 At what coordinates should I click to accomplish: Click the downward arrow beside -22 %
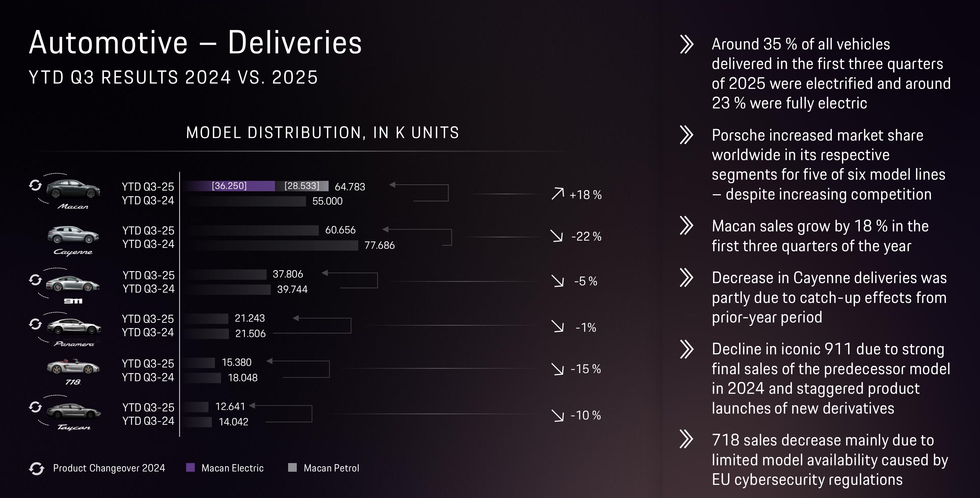[557, 236]
